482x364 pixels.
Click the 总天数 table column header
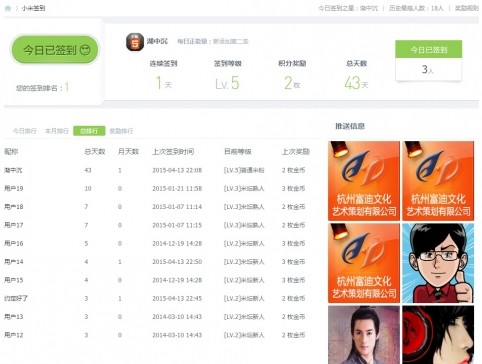(x=95, y=152)
